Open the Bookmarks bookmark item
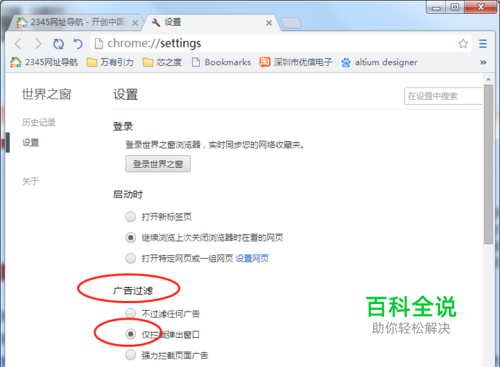500x367 pixels. click(221, 62)
